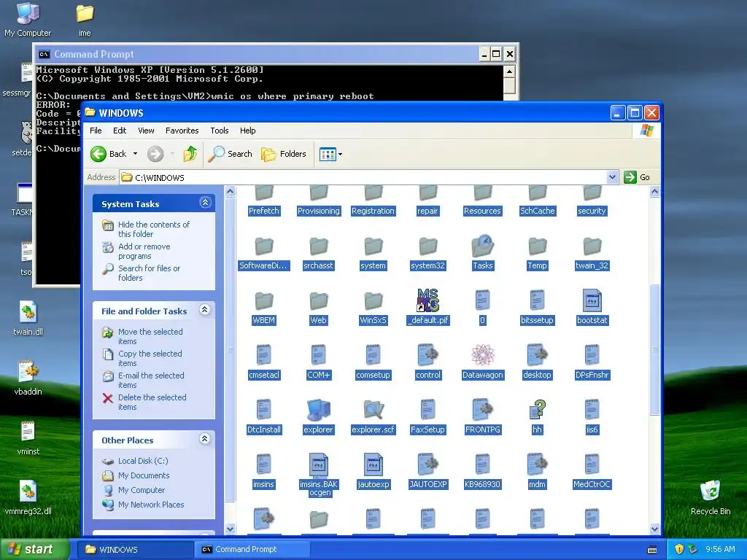Click E-mail the selected items
The image size is (747, 560).
point(151,380)
